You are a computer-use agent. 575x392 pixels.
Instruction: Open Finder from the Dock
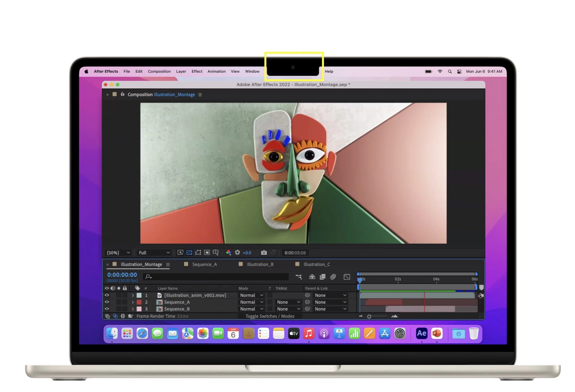pyautogui.click(x=112, y=334)
